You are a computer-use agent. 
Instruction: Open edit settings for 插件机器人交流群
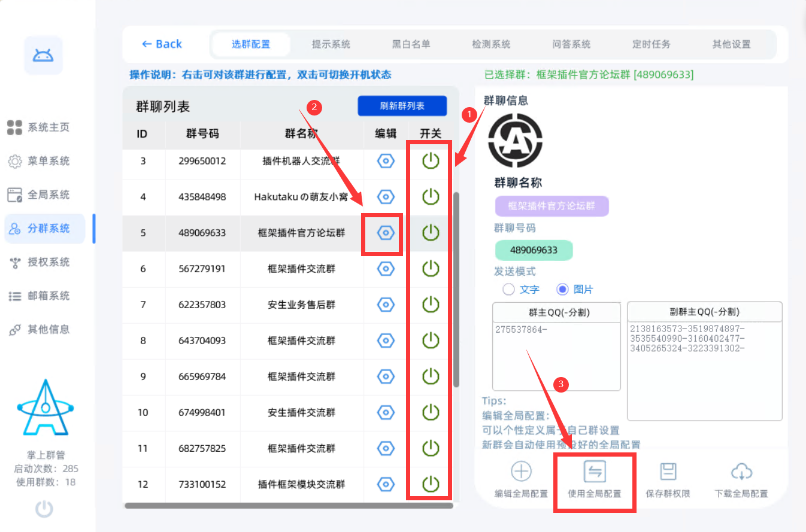(386, 161)
